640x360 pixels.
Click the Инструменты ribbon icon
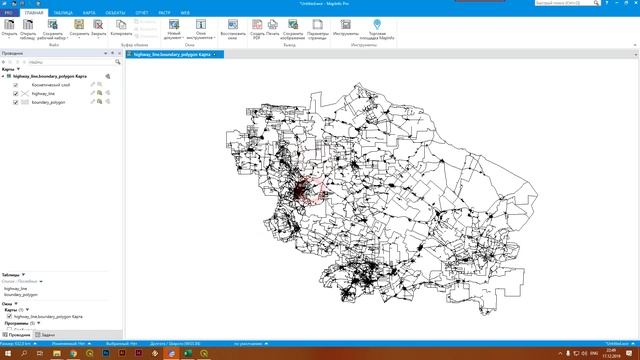(346, 29)
